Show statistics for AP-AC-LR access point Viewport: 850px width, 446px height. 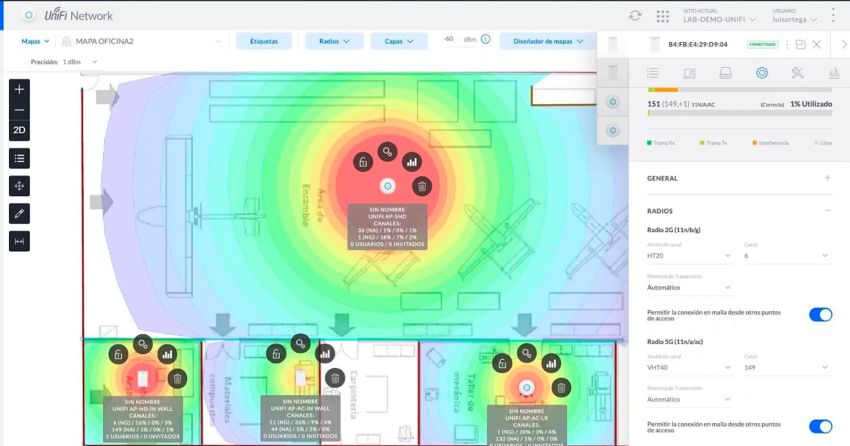pos(551,364)
